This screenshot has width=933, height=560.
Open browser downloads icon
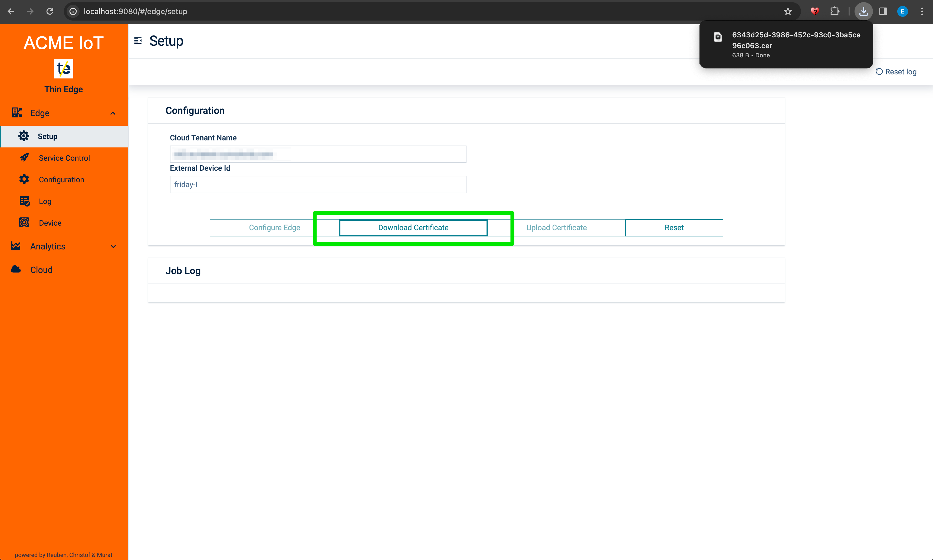pos(863,11)
